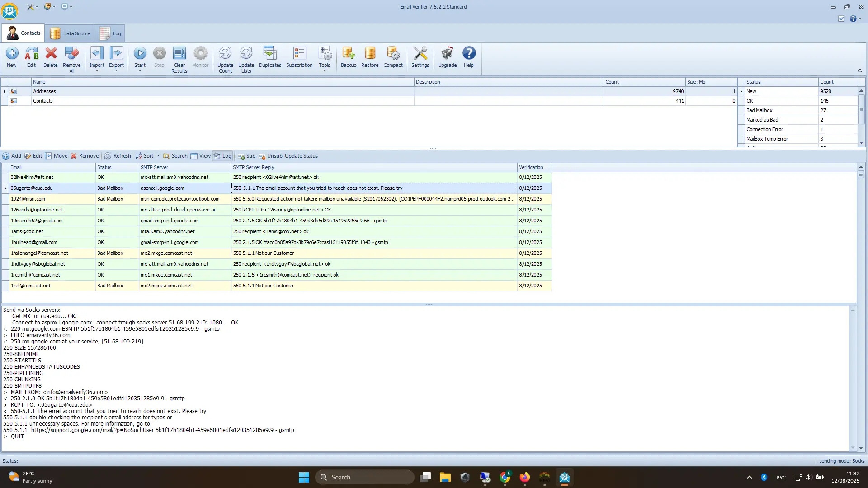Click the Backup database icon
The height and width of the screenshot is (488, 868).
tap(349, 57)
